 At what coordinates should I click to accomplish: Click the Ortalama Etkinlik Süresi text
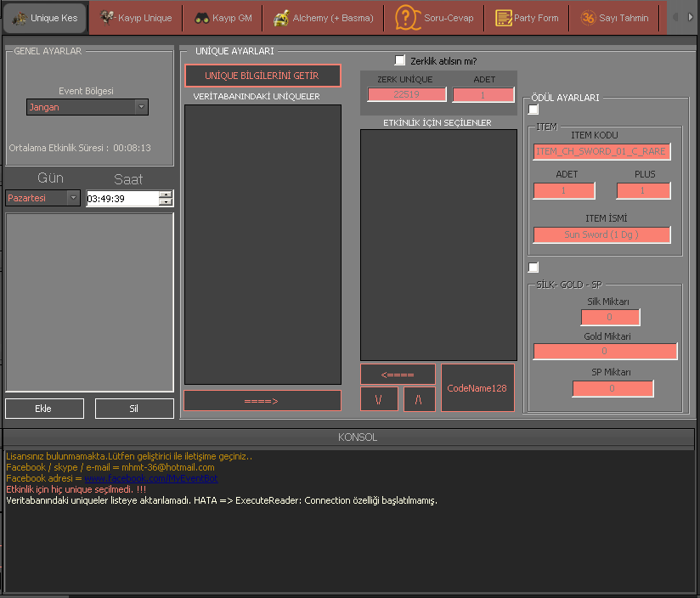80,148
